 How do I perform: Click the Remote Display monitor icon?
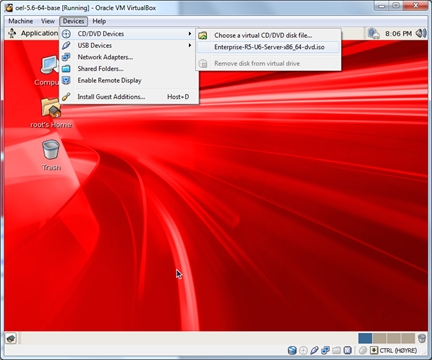pos(66,80)
